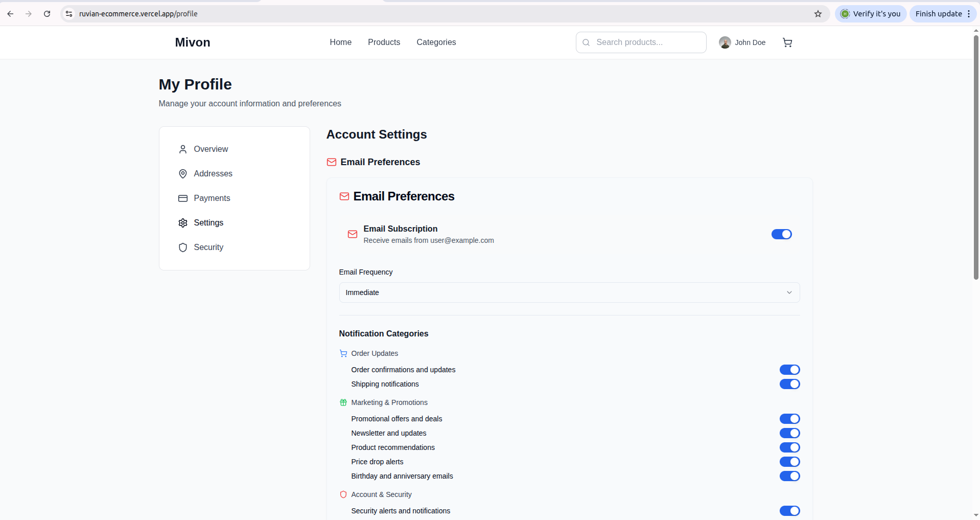Disable Price drop alerts
The image size is (980, 520).
coord(790,462)
